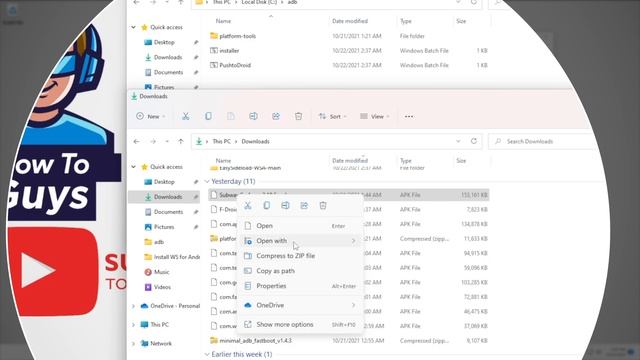
Task: Sort by Name column in Downloads
Action: (x=223, y=161)
